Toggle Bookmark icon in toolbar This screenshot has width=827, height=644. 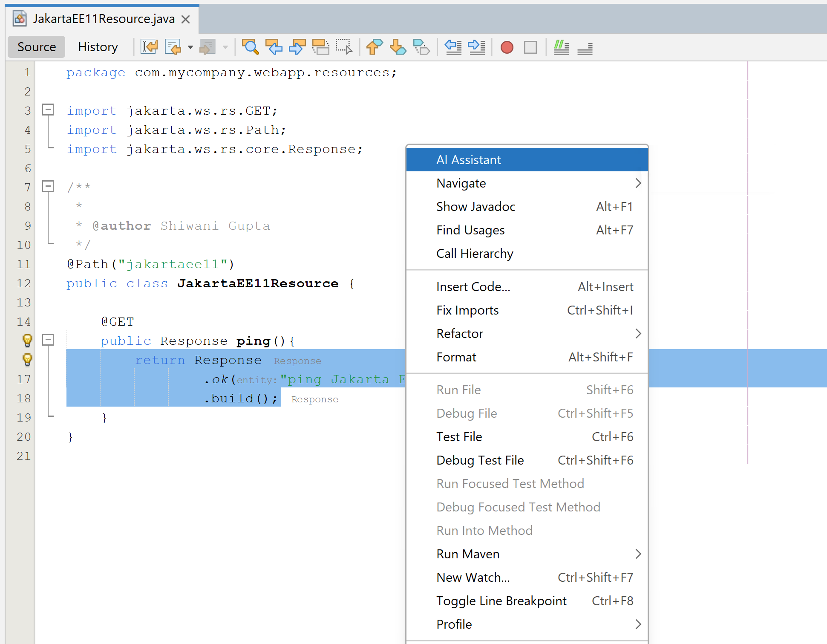coord(421,47)
